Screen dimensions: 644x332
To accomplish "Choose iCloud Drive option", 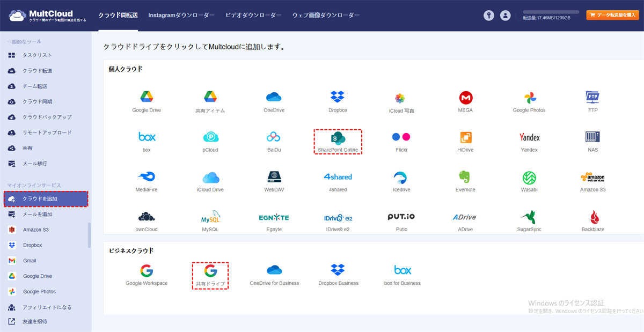I will (210, 181).
